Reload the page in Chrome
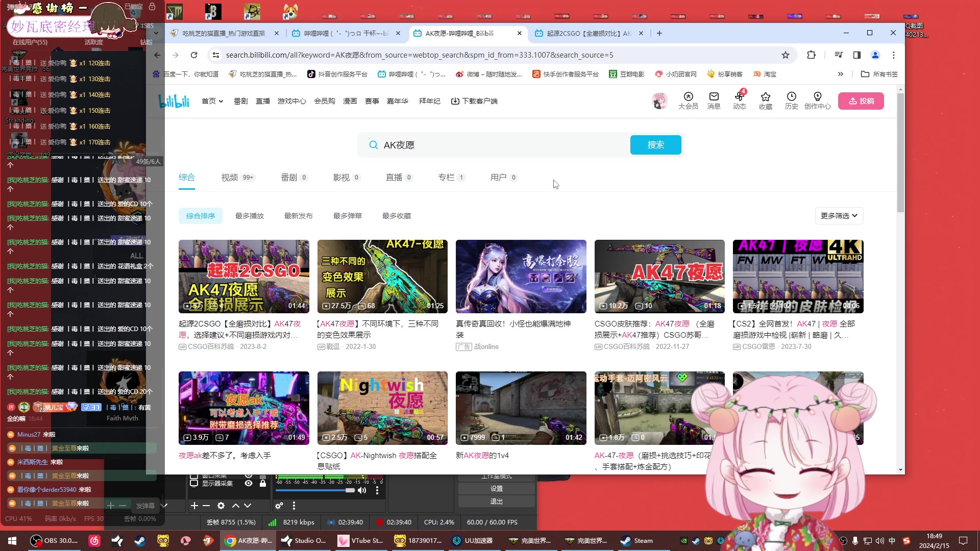 (x=194, y=55)
